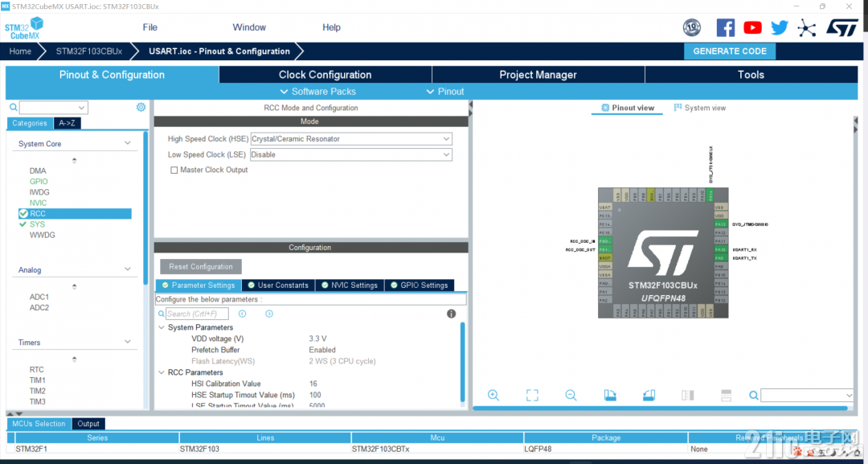Click Reset Configuration button
The width and height of the screenshot is (868, 464).
tap(201, 266)
